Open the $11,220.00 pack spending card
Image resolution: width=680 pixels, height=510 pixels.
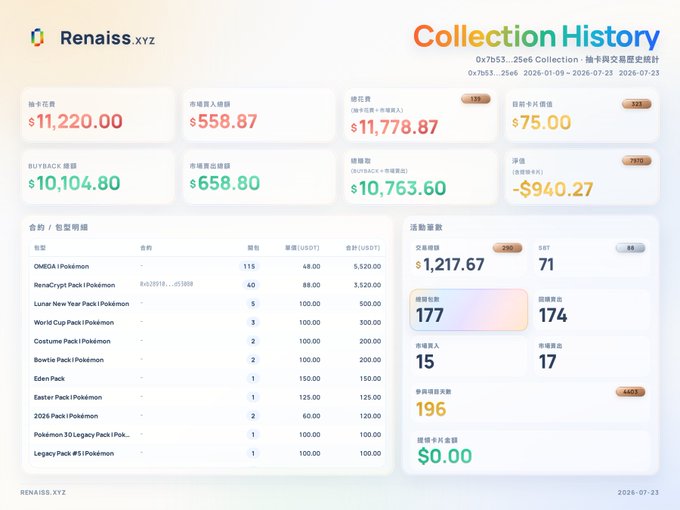click(98, 115)
